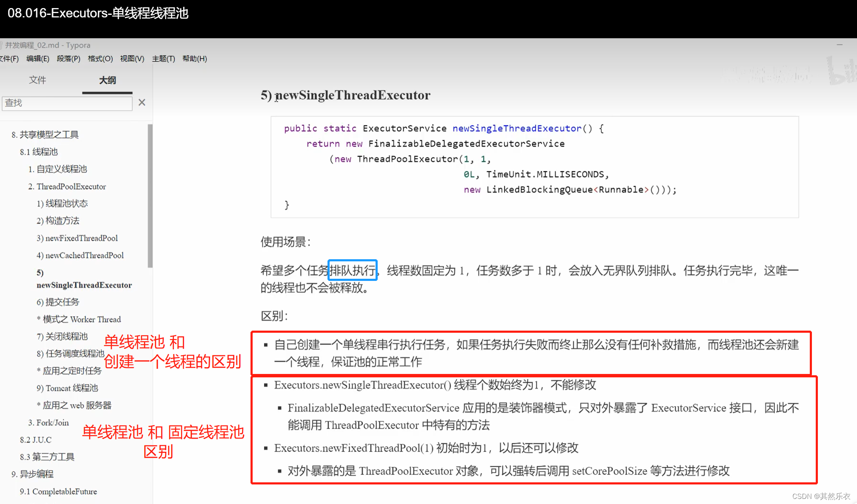Screen dimensions: 857x504
Task: Go to outline item 9) Tomcat 线程池
Action: click(67, 388)
